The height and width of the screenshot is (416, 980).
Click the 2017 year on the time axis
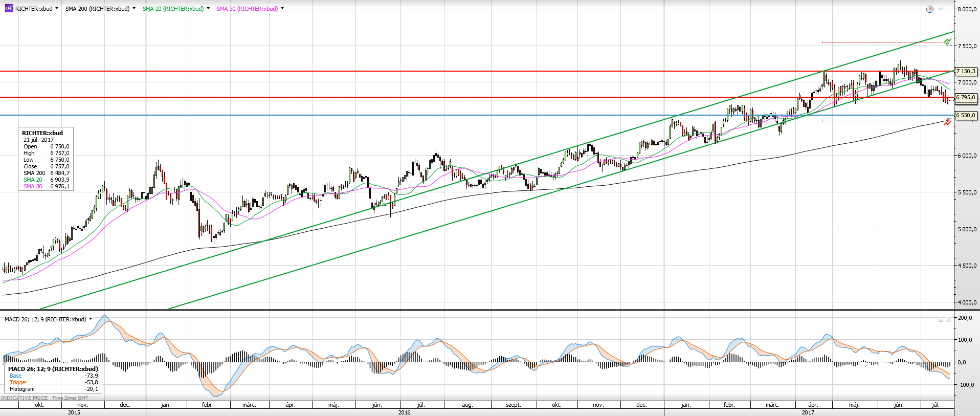point(808,412)
